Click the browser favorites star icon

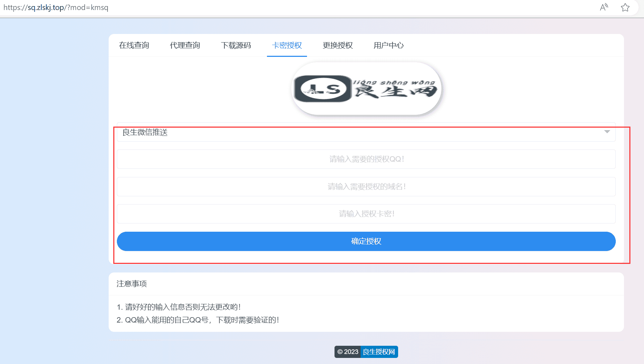click(x=625, y=8)
